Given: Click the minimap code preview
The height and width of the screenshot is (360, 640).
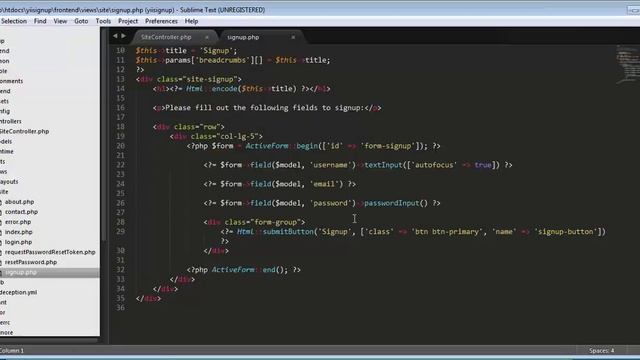Looking at the screenshot, I should (628, 64).
